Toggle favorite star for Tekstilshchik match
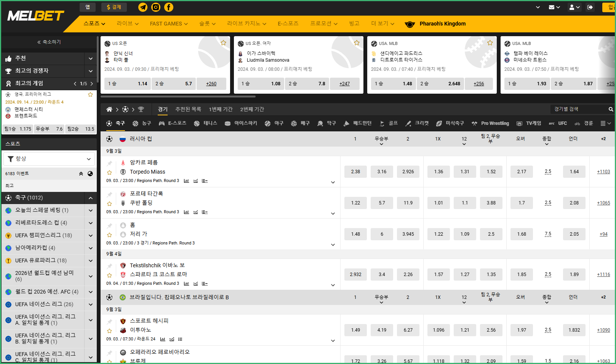This screenshot has width=616, height=364. click(109, 275)
